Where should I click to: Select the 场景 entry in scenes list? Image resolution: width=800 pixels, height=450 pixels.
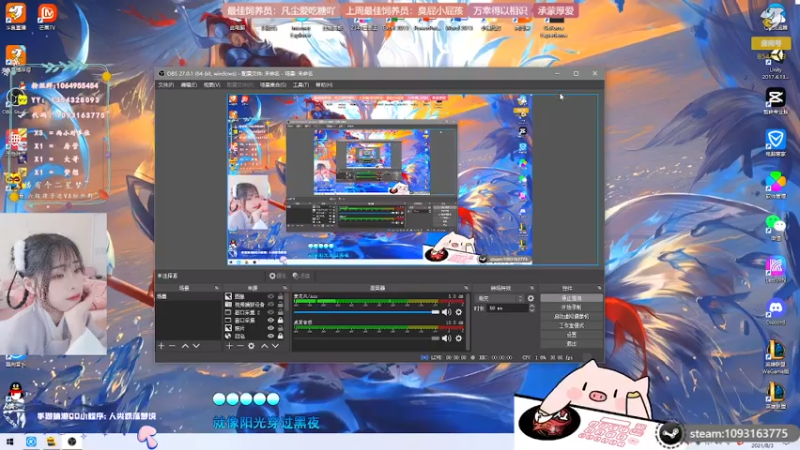[x=189, y=296]
